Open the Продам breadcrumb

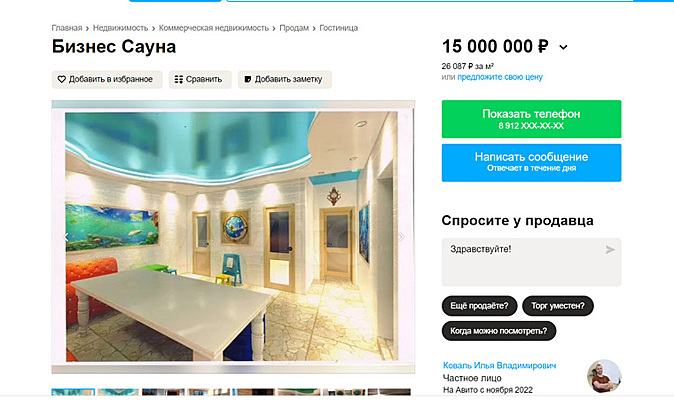pos(294,28)
